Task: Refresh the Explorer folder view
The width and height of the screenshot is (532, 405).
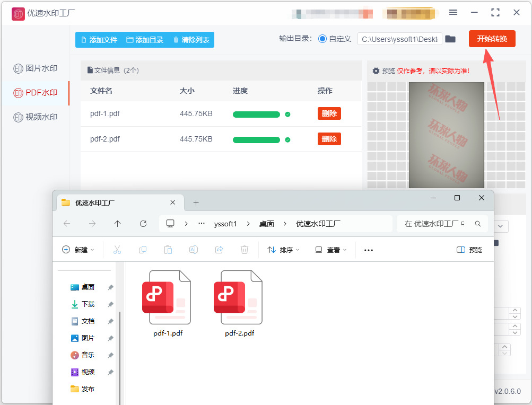Action: [x=143, y=224]
